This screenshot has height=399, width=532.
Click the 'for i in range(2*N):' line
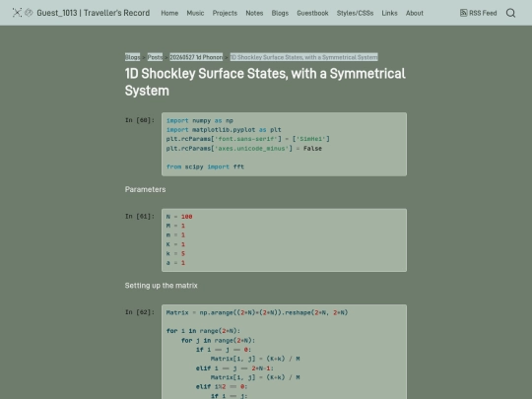tap(203, 331)
